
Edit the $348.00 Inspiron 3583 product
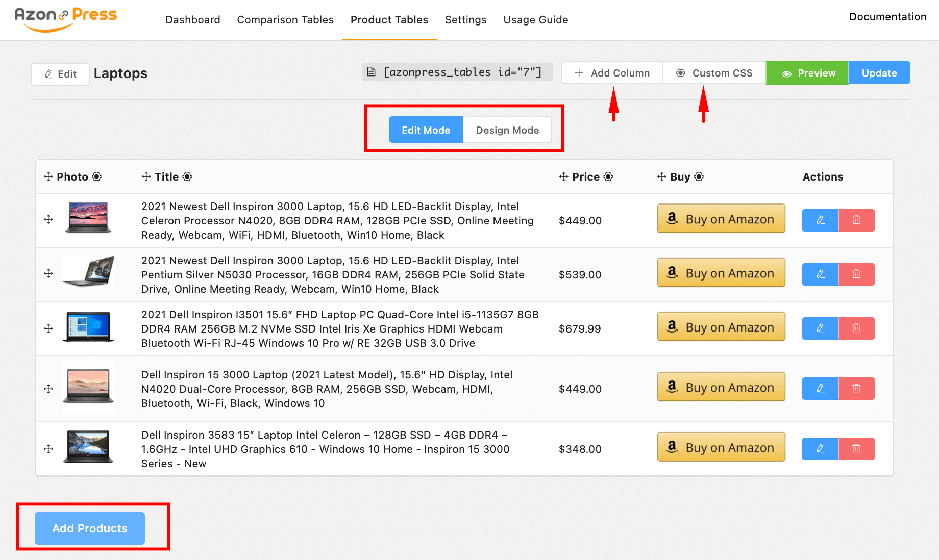820,449
